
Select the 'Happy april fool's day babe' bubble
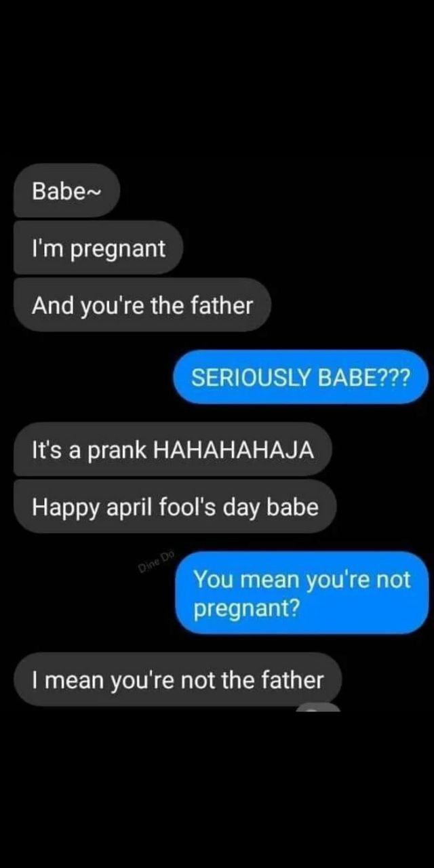point(175,507)
